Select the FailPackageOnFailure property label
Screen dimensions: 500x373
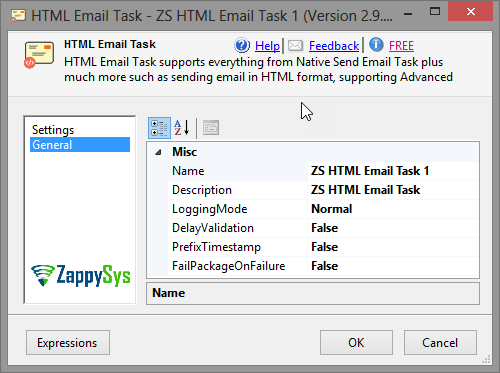click(229, 266)
